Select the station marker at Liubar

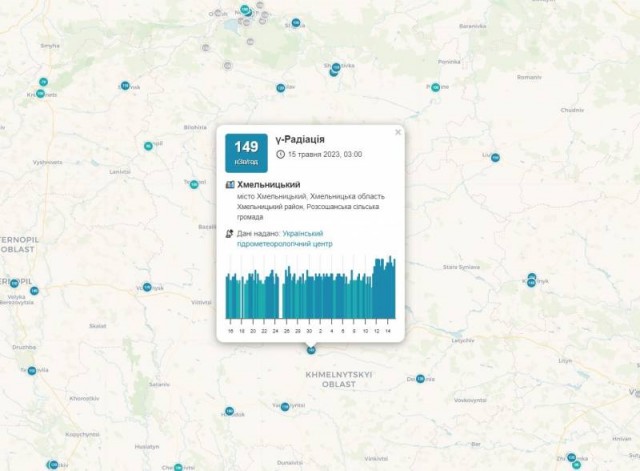tap(493, 156)
